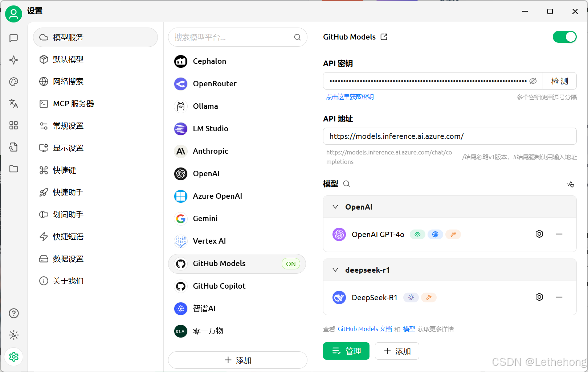588x372 pixels.
Task: Select the LM Studio provider
Action: 237,129
